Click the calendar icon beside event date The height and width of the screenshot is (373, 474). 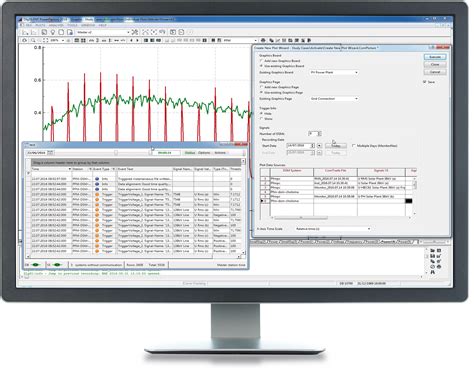tap(50, 153)
